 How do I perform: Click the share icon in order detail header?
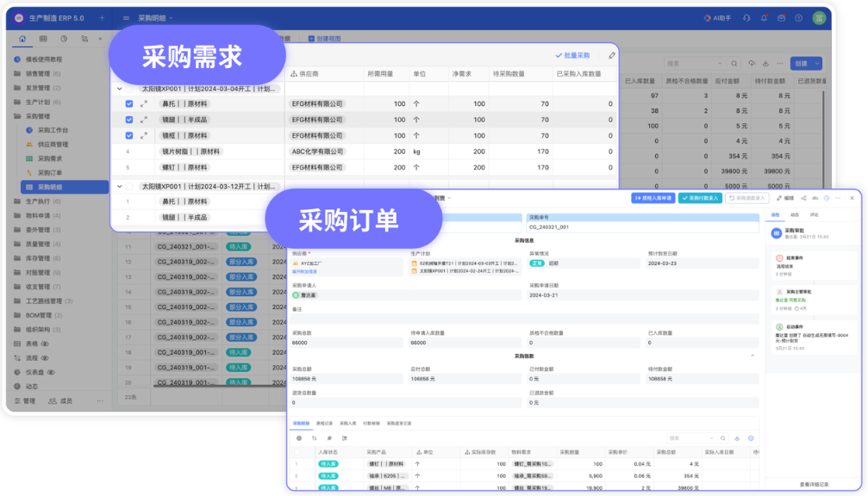803,198
